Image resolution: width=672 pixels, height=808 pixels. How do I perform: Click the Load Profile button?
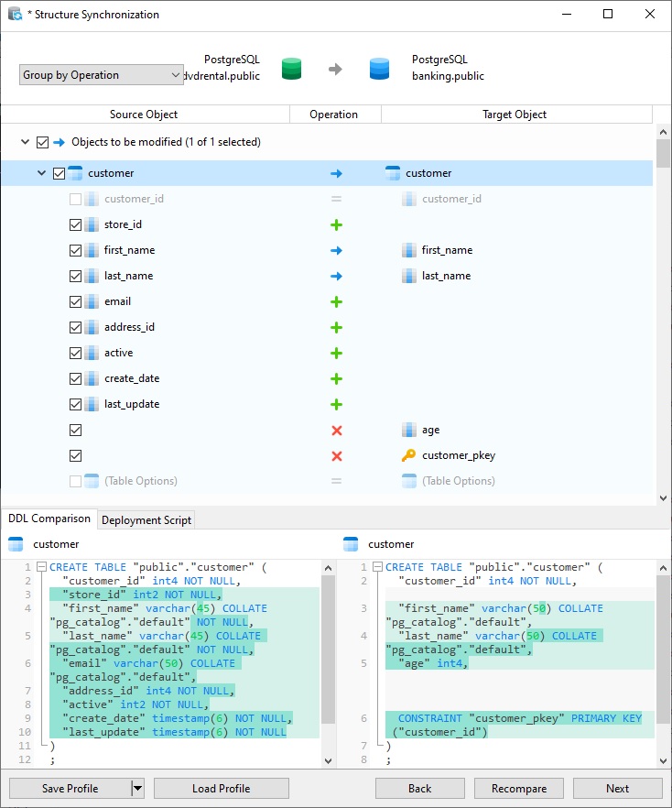[x=222, y=789]
